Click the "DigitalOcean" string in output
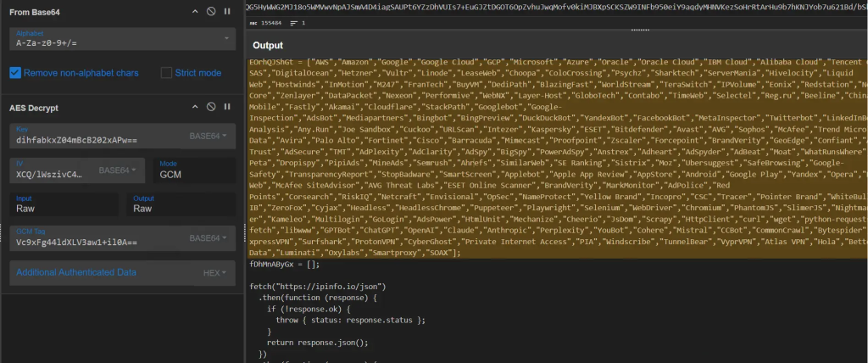 coord(299,73)
